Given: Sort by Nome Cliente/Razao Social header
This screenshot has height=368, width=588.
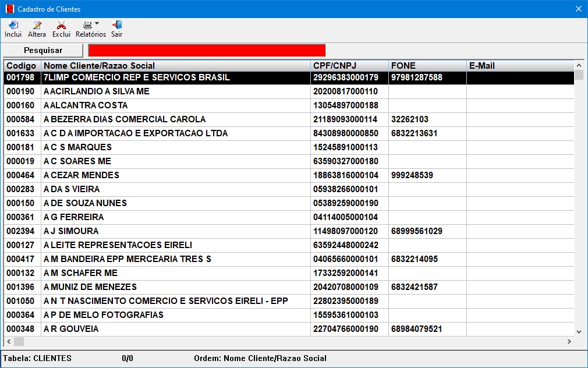Looking at the screenshot, I should (x=176, y=66).
